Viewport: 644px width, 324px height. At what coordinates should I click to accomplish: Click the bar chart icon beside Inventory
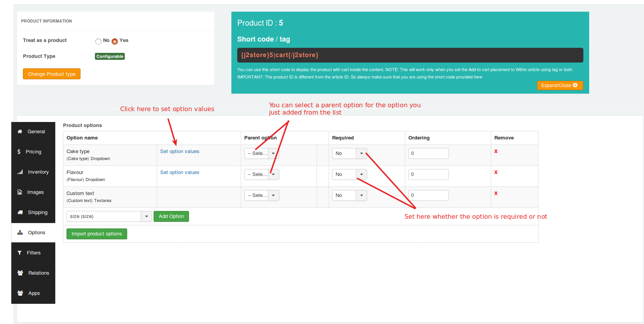click(x=20, y=172)
